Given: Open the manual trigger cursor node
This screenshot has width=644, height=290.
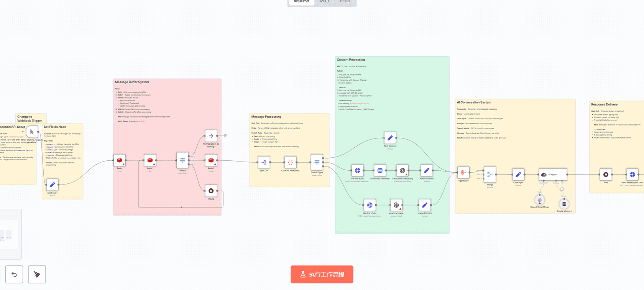Looking at the screenshot, I should (x=32, y=132).
